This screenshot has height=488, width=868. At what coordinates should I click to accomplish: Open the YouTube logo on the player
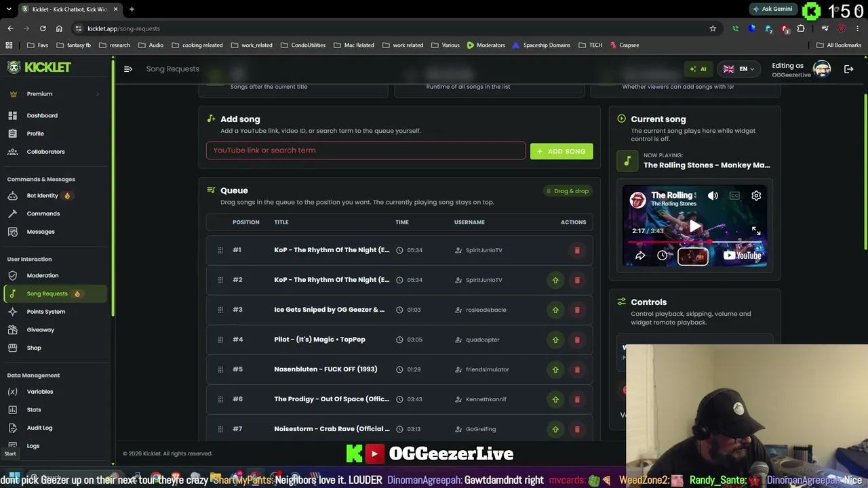(x=742, y=256)
